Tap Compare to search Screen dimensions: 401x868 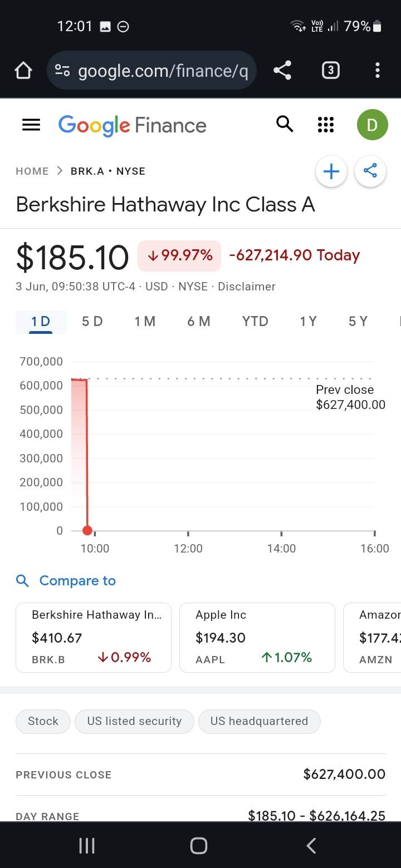pos(67,581)
